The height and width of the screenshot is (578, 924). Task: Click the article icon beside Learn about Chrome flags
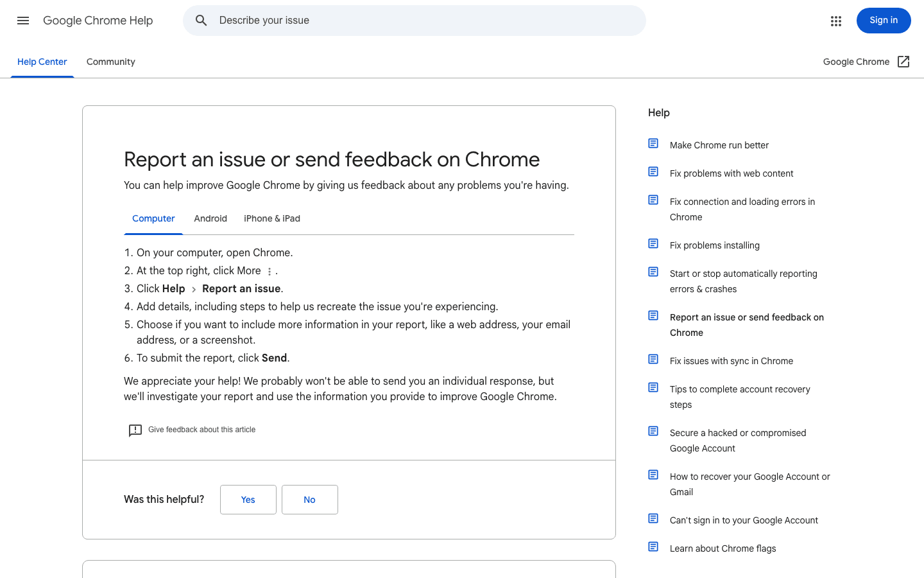[x=653, y=546]
